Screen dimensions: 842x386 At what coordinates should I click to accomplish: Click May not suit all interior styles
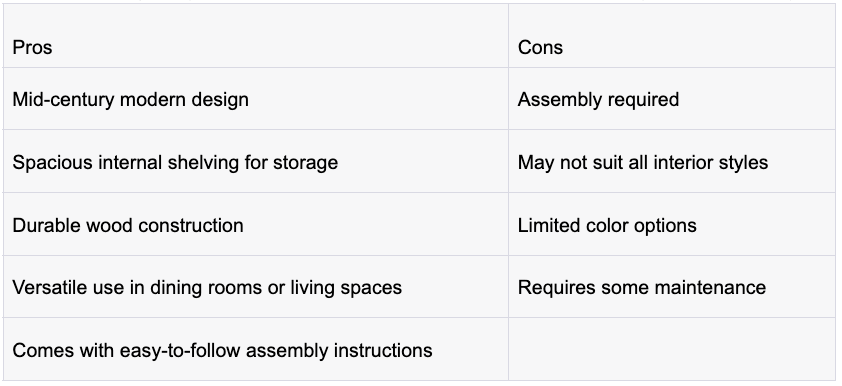pos(643,162)
